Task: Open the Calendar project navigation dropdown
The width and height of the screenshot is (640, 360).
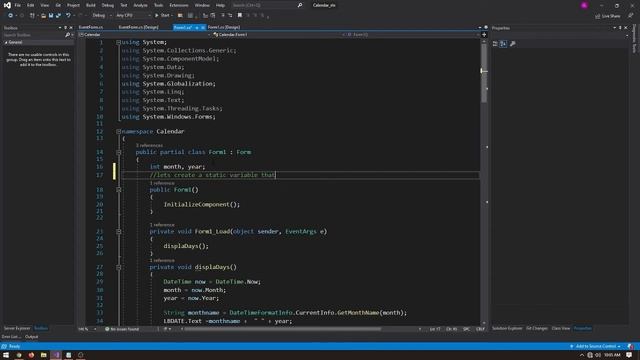Action: (x=144, y=35)
